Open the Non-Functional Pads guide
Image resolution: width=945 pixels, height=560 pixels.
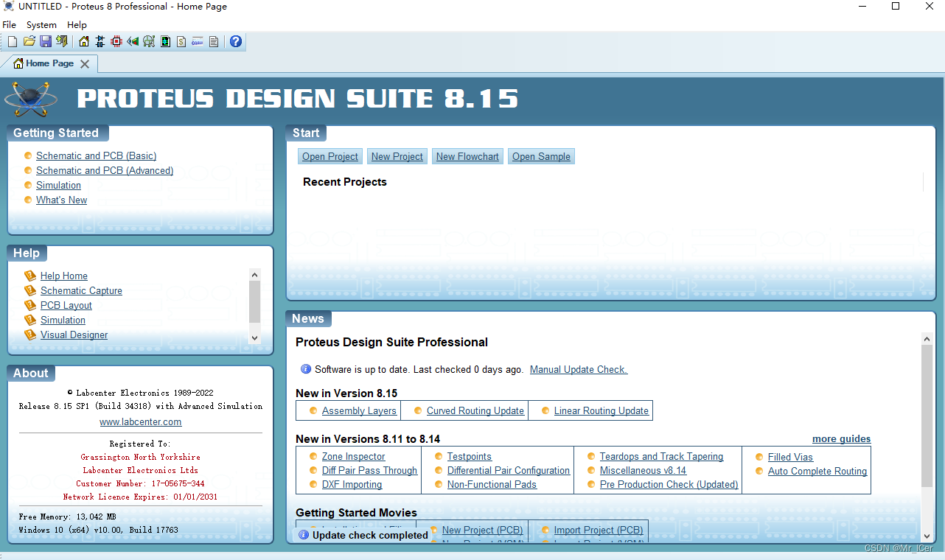click(492, 484)
